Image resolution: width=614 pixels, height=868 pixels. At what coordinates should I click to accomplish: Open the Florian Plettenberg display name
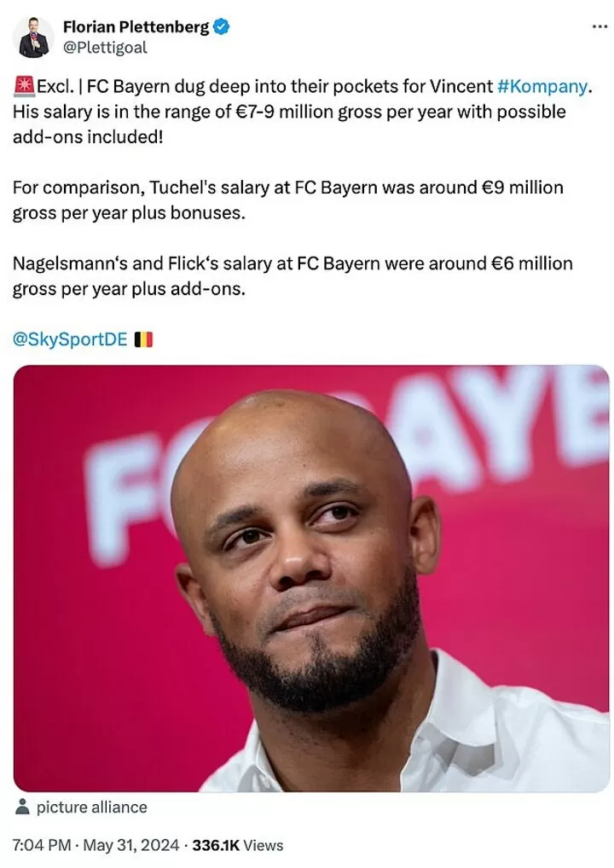(x=136, y=27)
